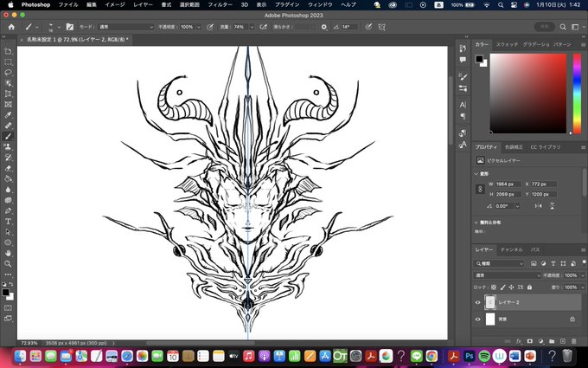Switch to the スウォッチ tab

pyautogui.click(x=507, y=44)
